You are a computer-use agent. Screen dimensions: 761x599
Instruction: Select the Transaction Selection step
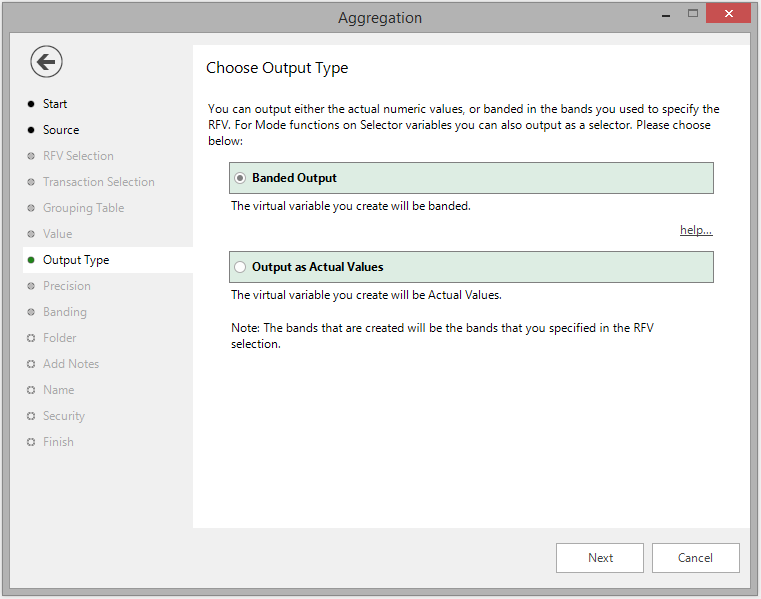pos(99,182)
